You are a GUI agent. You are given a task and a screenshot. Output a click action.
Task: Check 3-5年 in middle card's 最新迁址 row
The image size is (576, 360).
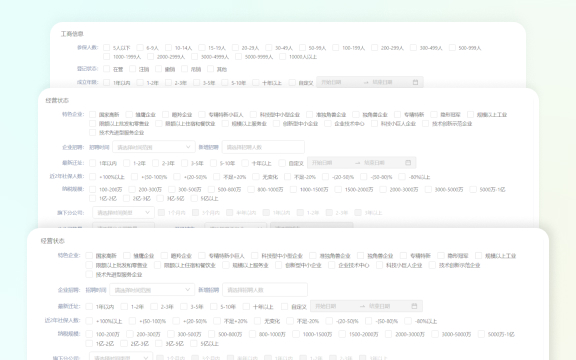[184, 163]
